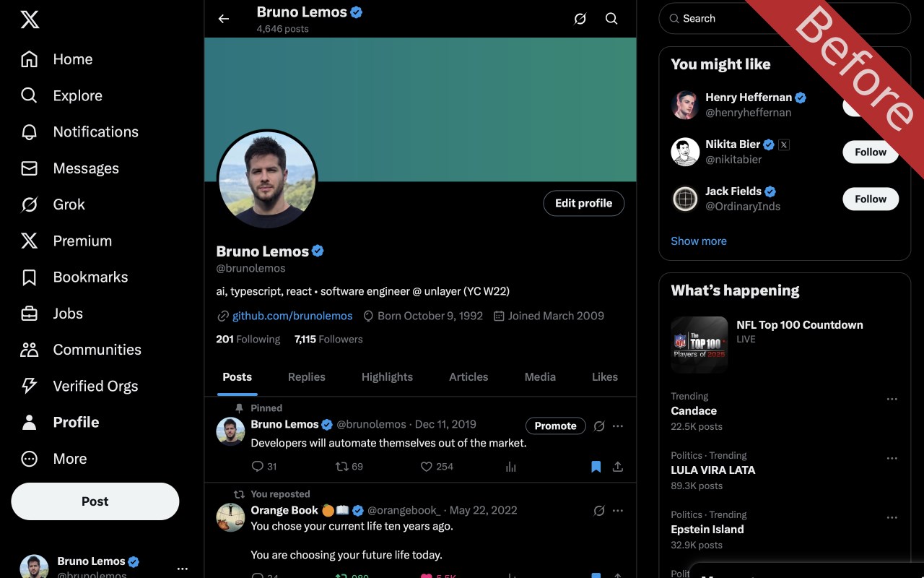Open more options on Orange Book post
Viewport: 924px width, 578px height.
pos(618,511)
